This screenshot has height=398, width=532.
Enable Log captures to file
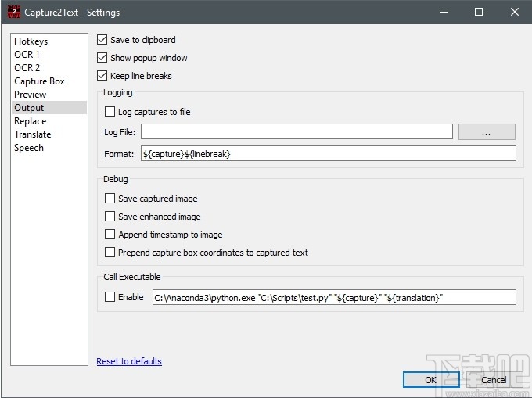(x=110, y=112)
